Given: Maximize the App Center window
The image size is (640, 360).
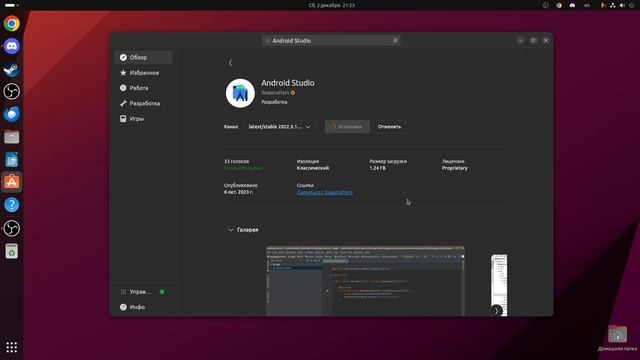Looking at the screenshot, I should 533,40.
